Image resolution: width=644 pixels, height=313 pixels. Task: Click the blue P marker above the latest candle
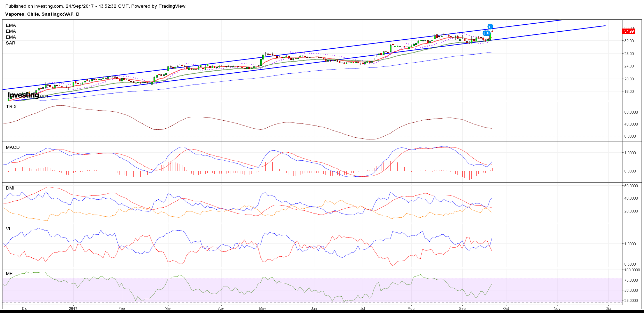(x=490, y=27)
